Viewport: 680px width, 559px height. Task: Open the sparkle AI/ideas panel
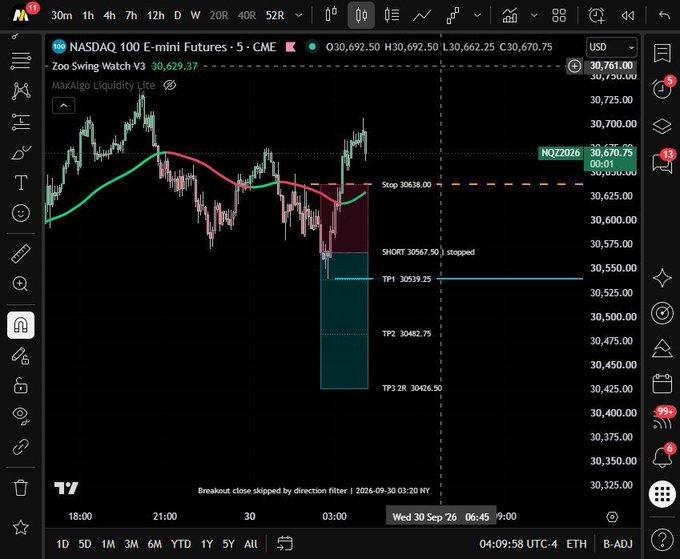click(662, 278)
